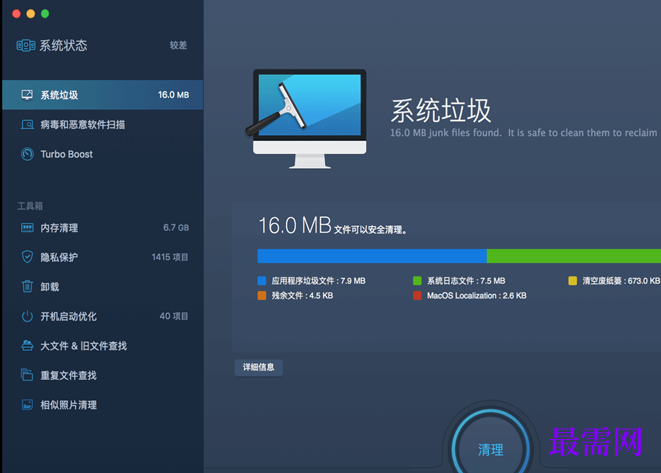
Task: Close the window with the red button
Action: [x=16, y=14]
